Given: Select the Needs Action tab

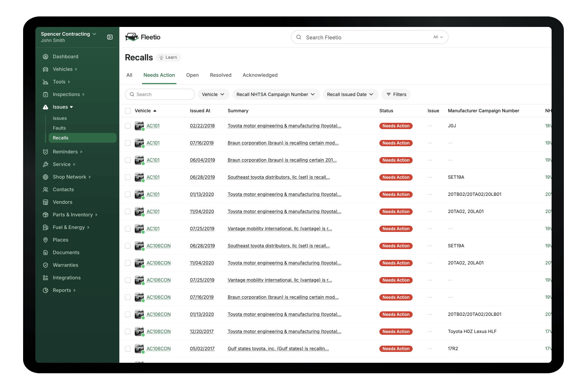Looking at the screenshot, I should (x=159, y=75).
